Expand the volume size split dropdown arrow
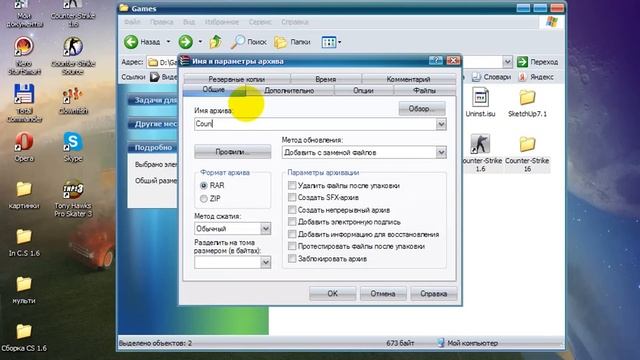Image resolution: width=640 pixels, height=360 pixels. point(265,262)
